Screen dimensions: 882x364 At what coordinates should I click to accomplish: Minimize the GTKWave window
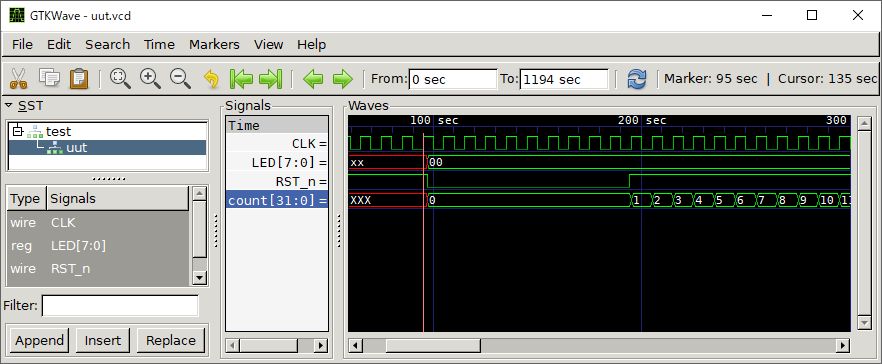(x=766, y=15)
